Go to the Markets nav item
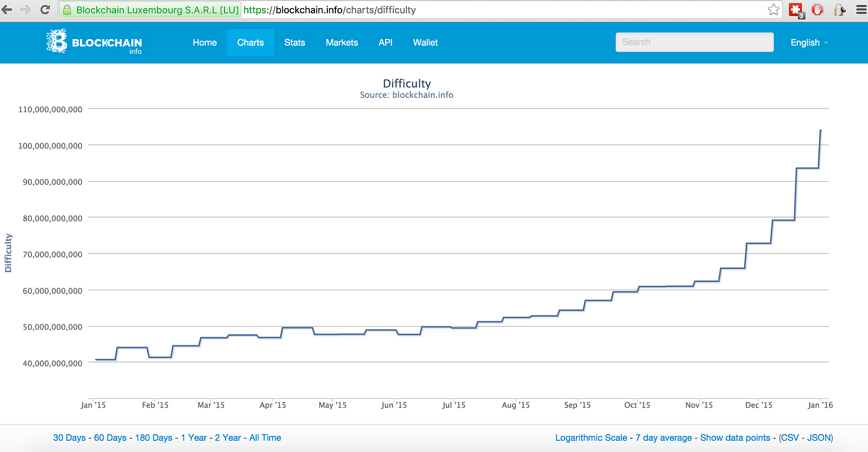 (x=342, y=43)
